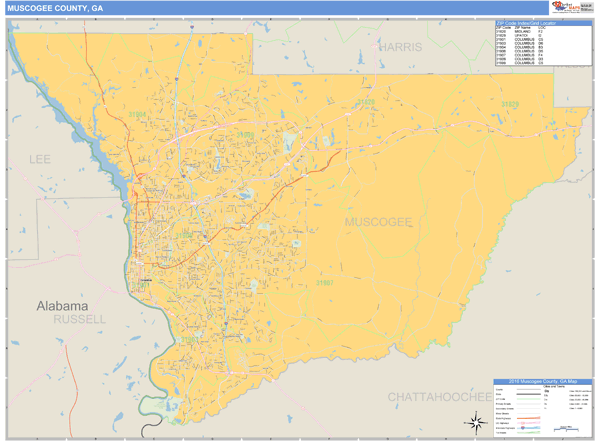Viewport: 600px width, 441px height.
Task: Click the ZIP code label 31829
Action: [x=510, y=105]
